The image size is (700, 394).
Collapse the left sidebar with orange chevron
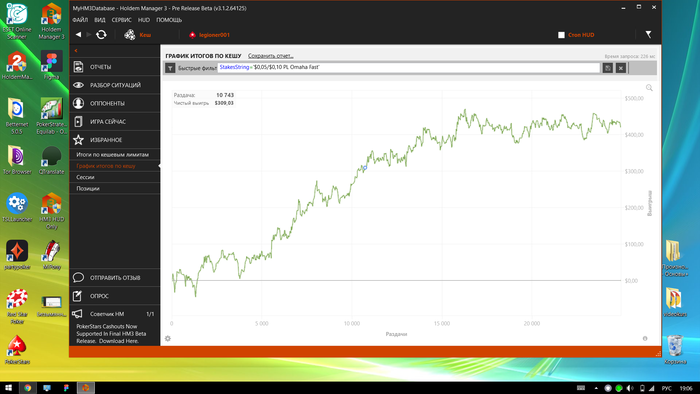tap(76, 50)
